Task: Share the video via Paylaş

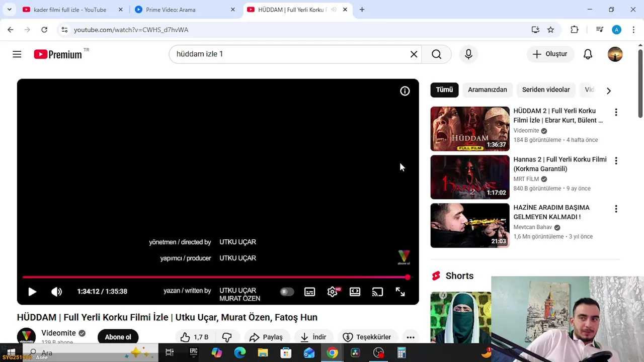Action: click(266, 337)
